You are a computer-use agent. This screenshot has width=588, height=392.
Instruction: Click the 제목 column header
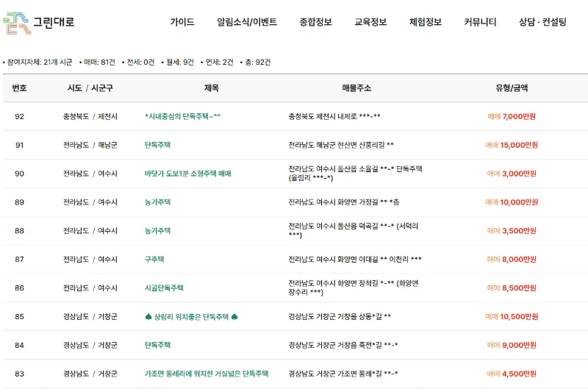(x=212, y=88)
